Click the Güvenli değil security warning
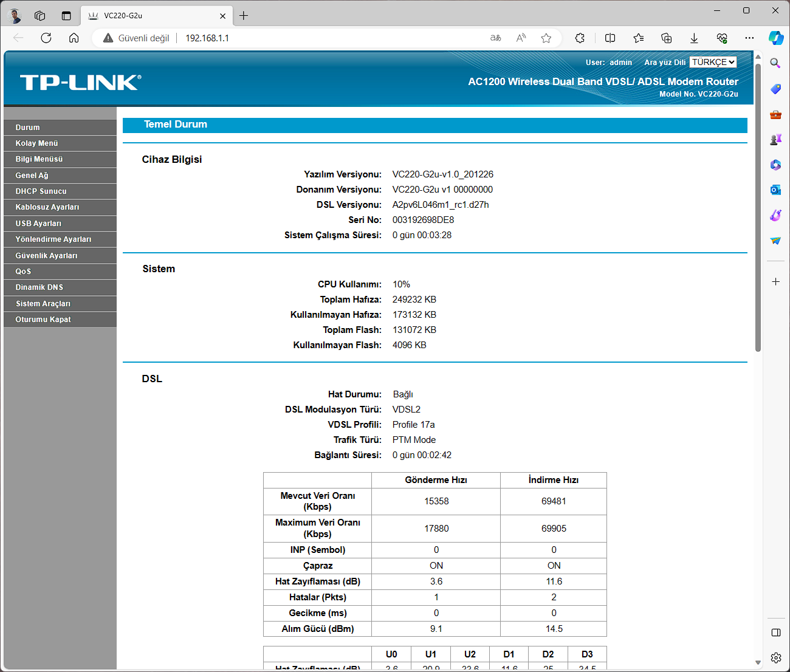Image resolution: width=790 pixels, height=672 pixels. click(x=137, y=38)
